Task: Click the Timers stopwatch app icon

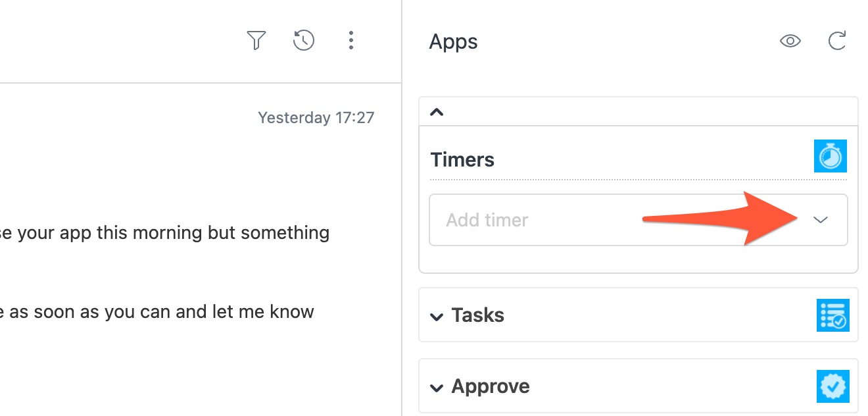Action: point(830,156)
